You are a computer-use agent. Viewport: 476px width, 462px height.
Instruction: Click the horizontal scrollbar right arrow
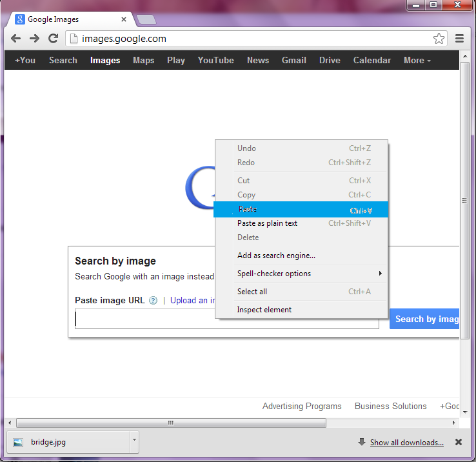tap(454, 423)
